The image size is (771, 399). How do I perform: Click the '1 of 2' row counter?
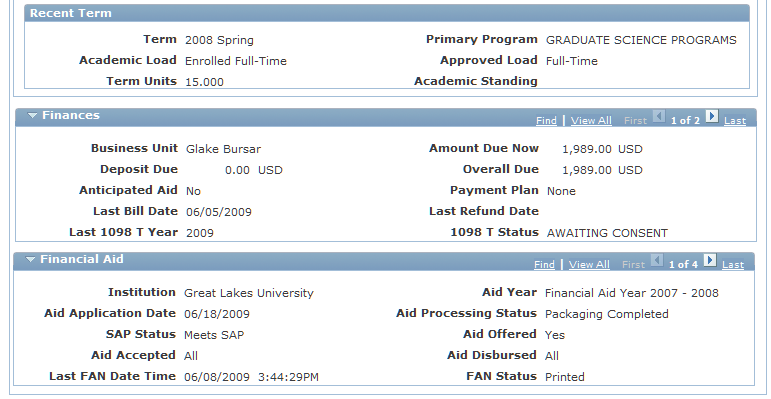[685, 121]
